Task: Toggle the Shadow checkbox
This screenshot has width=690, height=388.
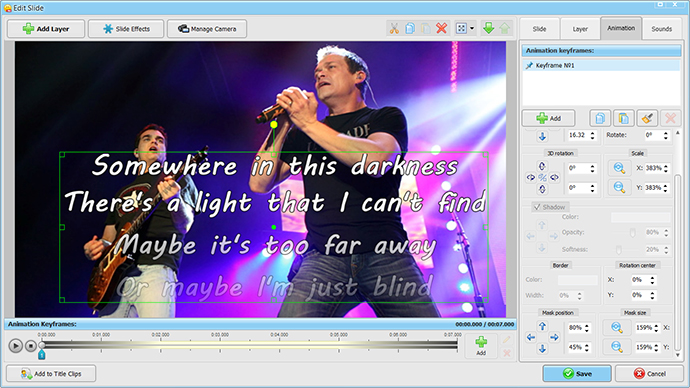Action: point(537,207)
